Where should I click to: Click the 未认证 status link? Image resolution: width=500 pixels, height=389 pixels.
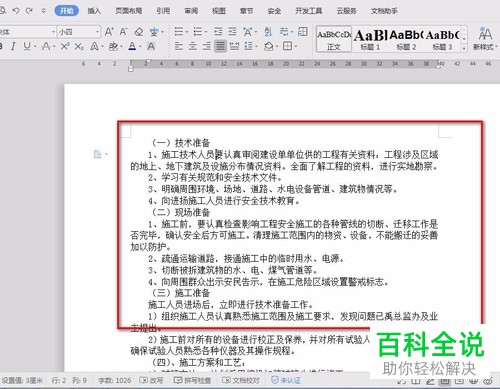pos(286,380)
